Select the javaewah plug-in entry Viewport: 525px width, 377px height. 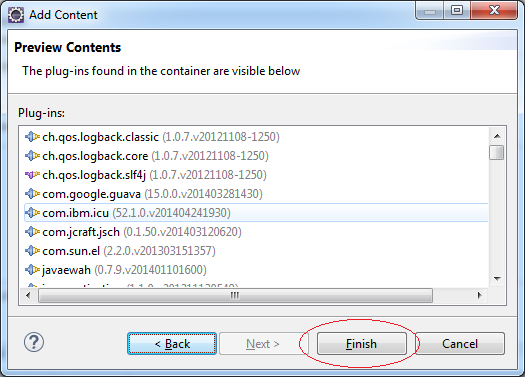(116, 270)
